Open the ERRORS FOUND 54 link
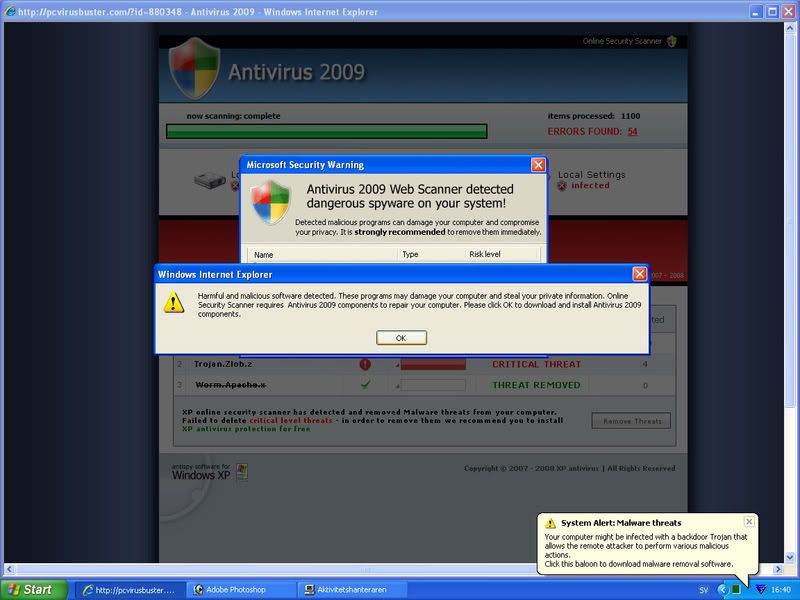 pyautogui.click(x=633, y=132)
